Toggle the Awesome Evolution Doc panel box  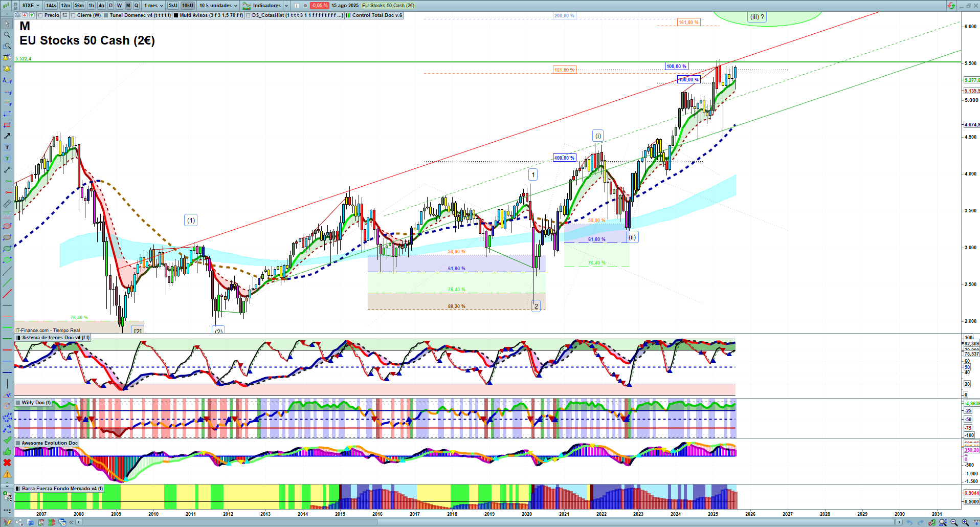(18, 443)
